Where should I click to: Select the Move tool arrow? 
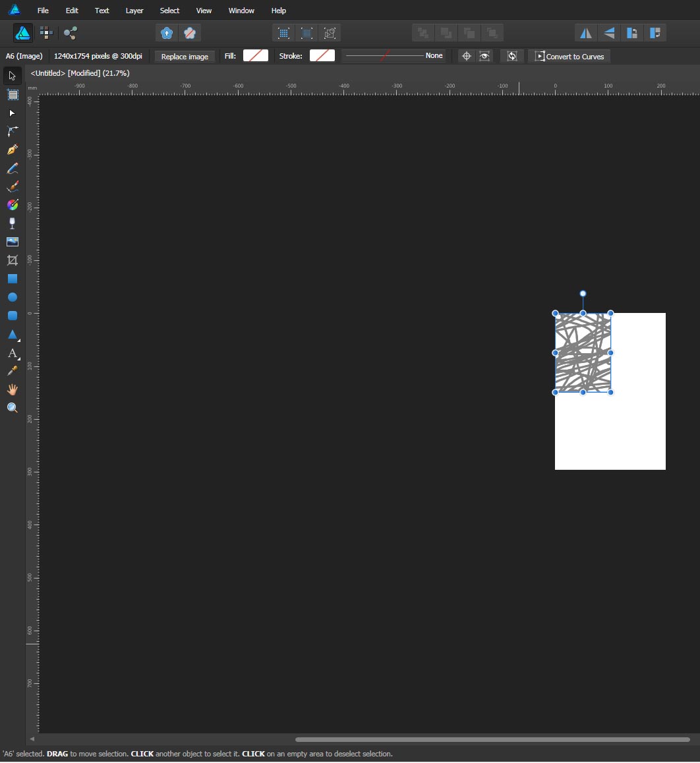tap(12, 76)
